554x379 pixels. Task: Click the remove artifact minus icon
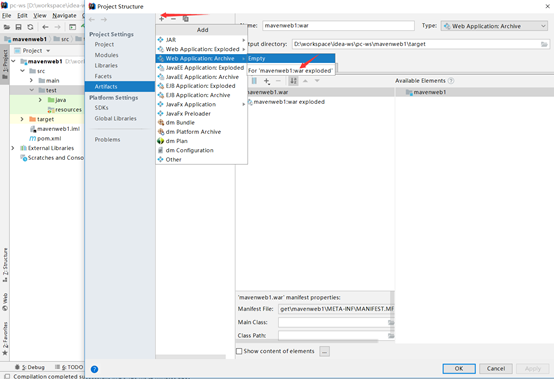pyautogui.click(x=173, y=19)
